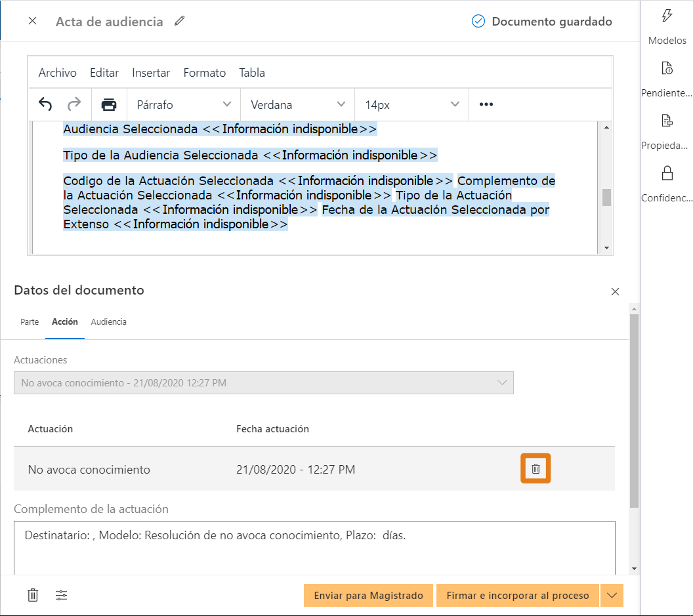Click the editor scrollbar down arrow
The image size is (693, 616).
pos(606,248)
